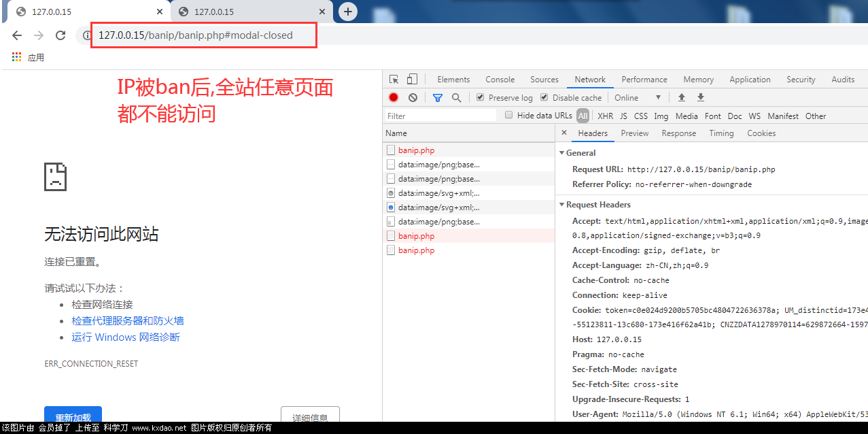868x434 pixels.
Task: Open the Audits panel tab
Action: click(x=843, y=80)
